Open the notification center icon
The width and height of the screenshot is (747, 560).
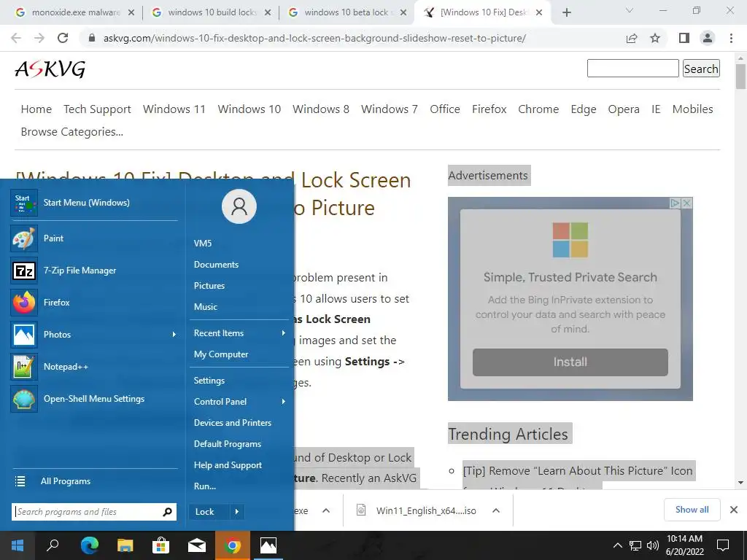click(723, 545)
